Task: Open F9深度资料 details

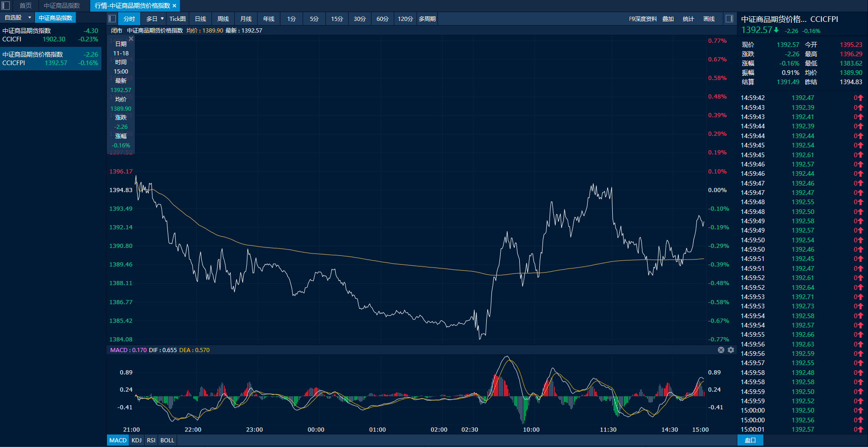Action: (643, 19)
